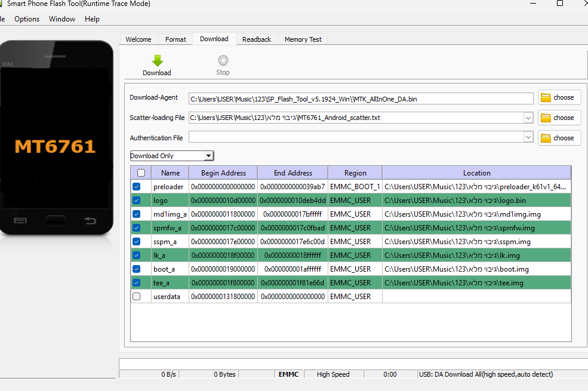Enable the userdata partition checkbox

pyautogui.click(x=137, y=297)
